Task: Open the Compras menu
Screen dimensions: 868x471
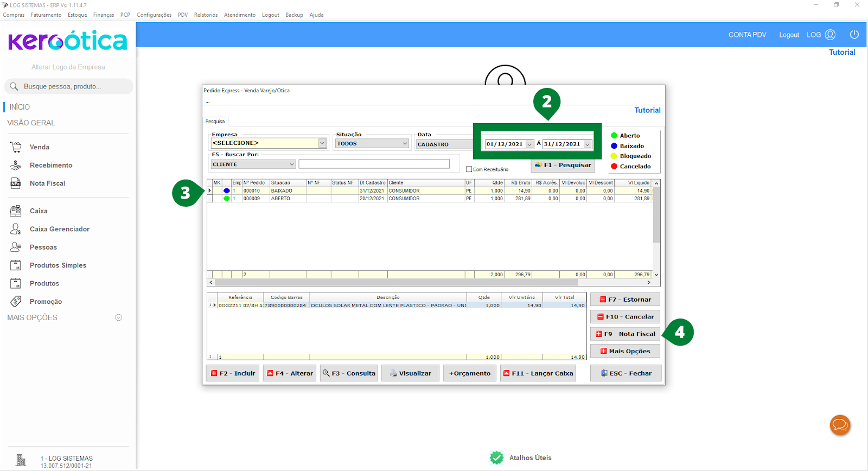Action: coord(14,15)
